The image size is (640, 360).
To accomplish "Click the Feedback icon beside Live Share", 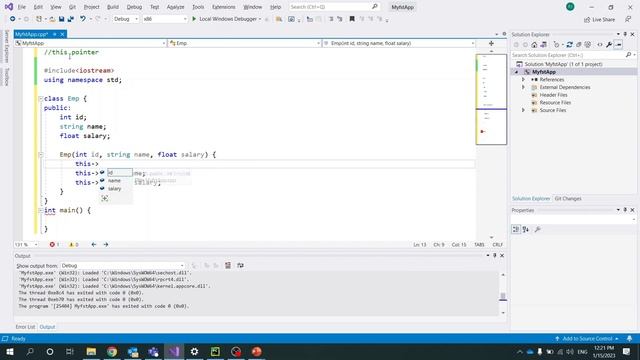I will 628,19.
